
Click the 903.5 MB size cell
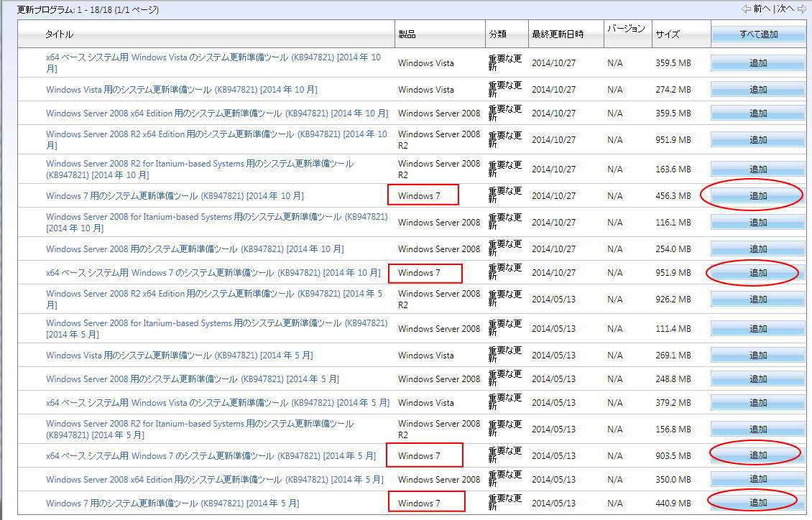[x=673, y=456]
